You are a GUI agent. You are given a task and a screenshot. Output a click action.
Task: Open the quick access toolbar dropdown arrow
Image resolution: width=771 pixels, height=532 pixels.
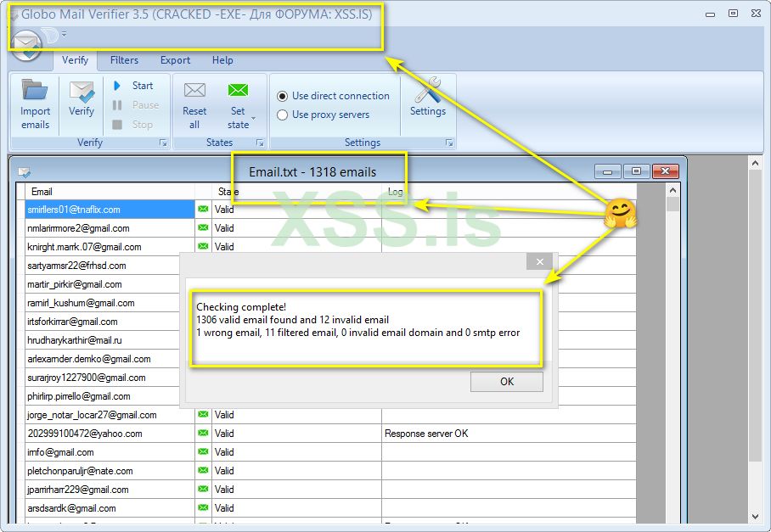pos(64,35)
